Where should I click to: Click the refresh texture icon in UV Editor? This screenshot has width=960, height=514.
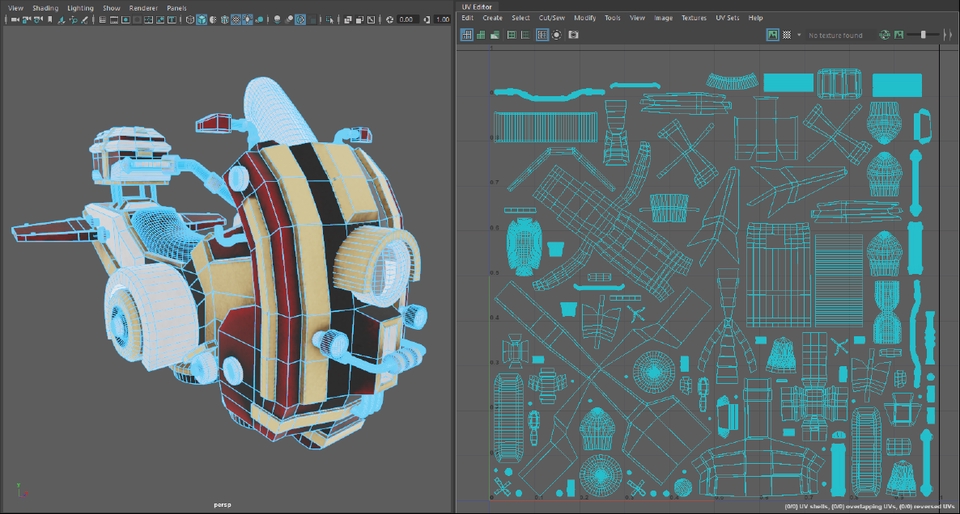point(884,35)
